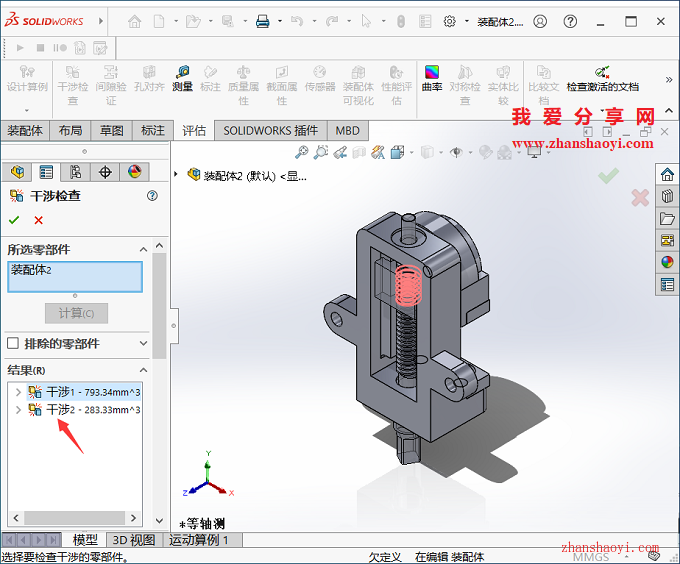Select the Measure (测量) tool
Screen dimensions: 680x564
coord(182,78)
